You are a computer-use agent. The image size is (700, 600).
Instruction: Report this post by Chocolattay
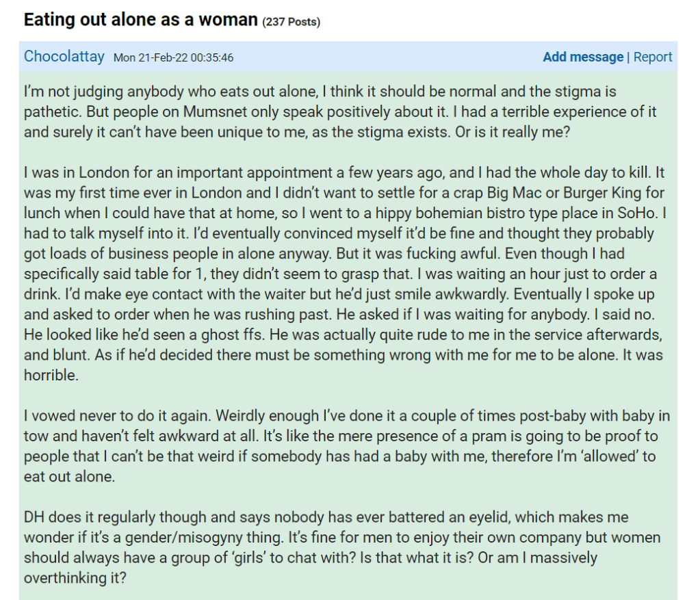tap(653, 57)
